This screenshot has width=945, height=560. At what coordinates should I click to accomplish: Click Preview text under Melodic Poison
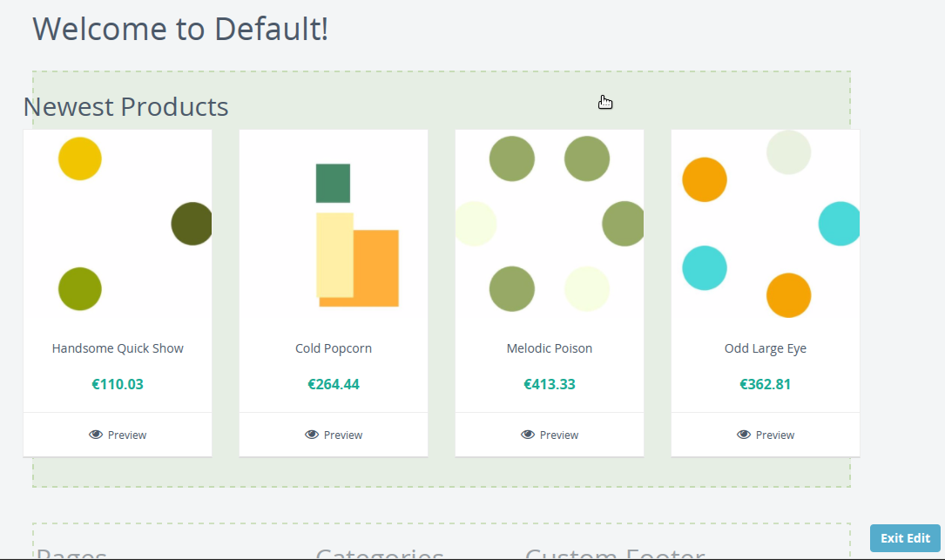click(558, 435)
